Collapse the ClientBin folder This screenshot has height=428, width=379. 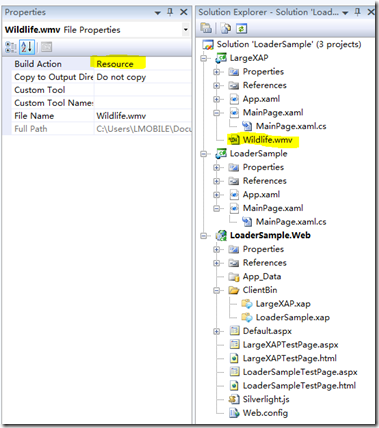click(x=217, y=291)
